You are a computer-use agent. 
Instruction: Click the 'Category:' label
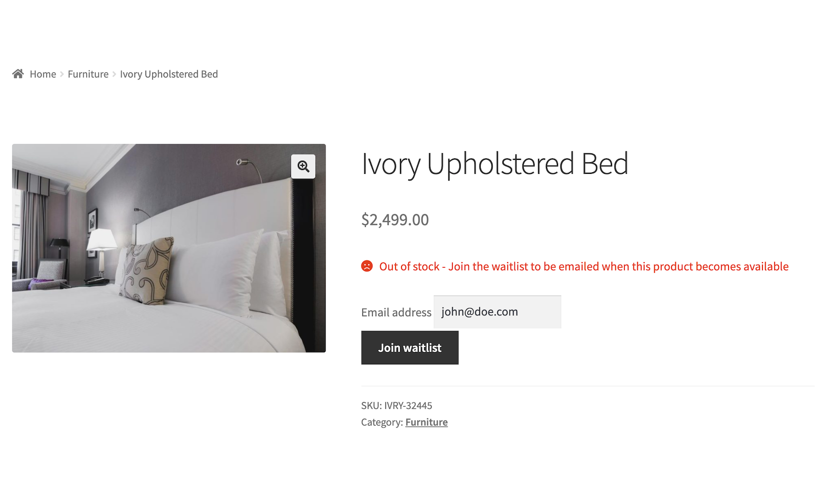382,423
